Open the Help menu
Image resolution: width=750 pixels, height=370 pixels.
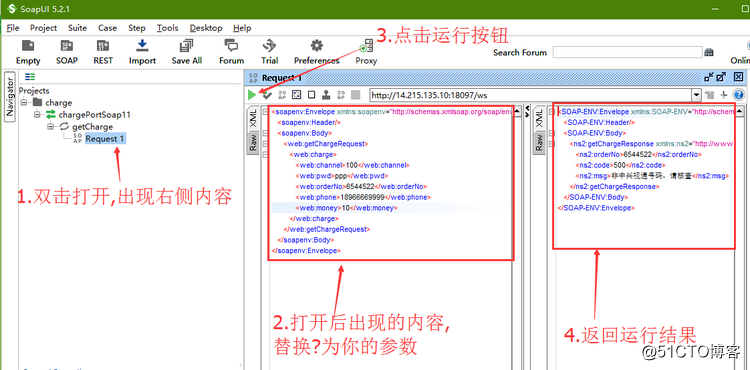click(x=242, y=28)
